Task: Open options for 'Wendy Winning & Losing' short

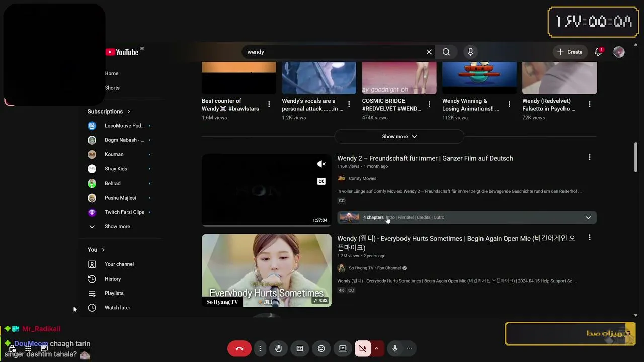Action: coord(509,104)
